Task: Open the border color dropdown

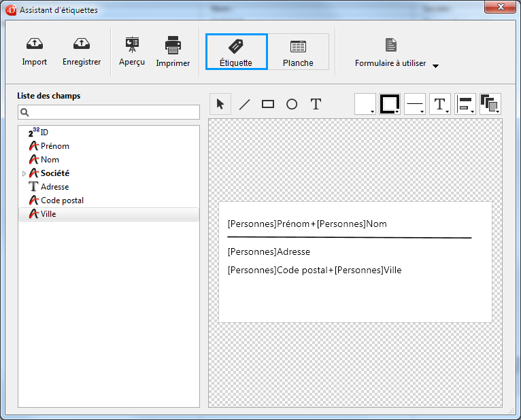Action: [390, 104]
